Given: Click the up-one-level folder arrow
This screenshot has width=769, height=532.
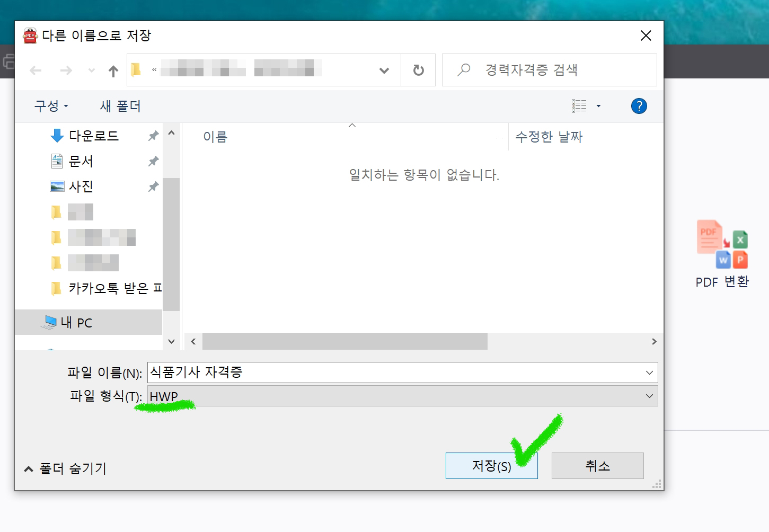Looking at the screenshot, I should (x=113, y=70).
